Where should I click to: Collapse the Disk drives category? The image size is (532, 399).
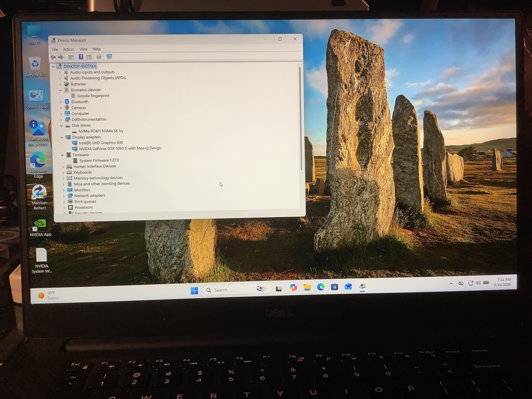coord(62,126)
